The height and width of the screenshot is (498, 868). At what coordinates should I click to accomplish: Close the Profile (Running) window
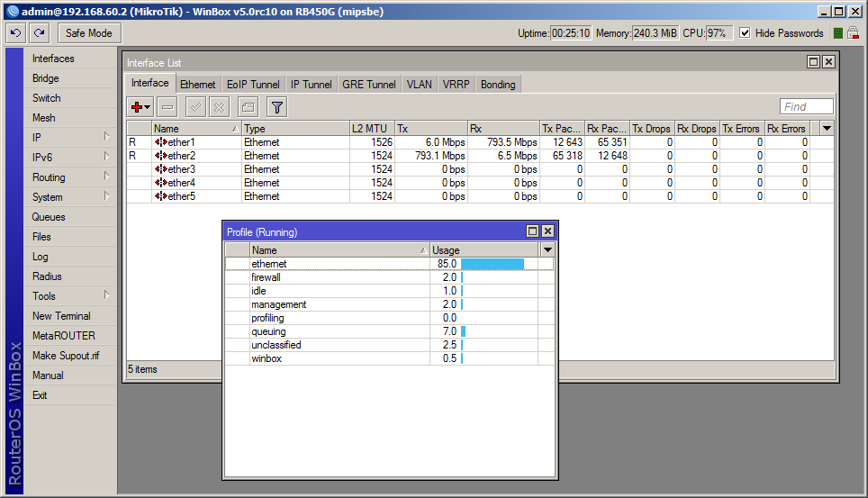point(547,231)
